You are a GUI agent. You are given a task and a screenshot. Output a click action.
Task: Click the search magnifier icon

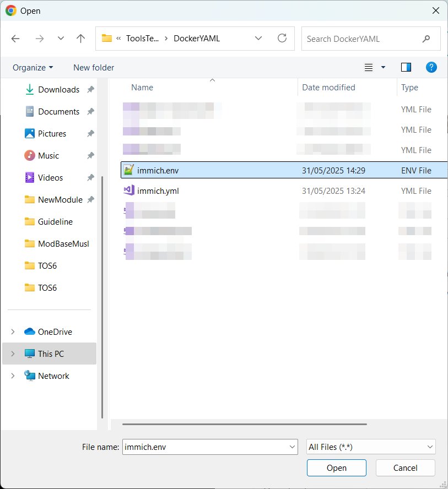click(426, 39)
